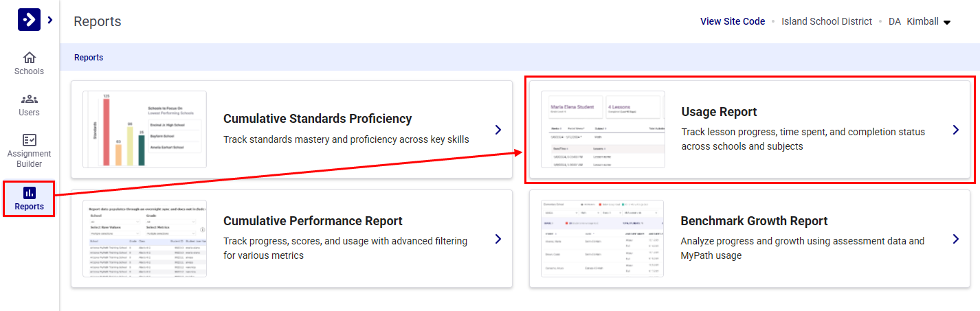Click arrow on Cumulative Standards Proficiency card
Viewport: 980px width, 311px height.
click(498, 130)
